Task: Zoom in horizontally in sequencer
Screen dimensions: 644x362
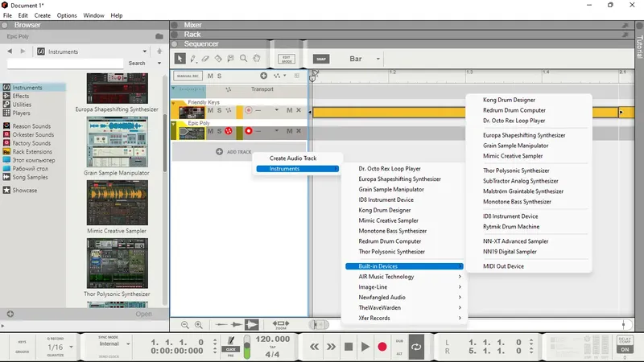Action: (199, 325)
